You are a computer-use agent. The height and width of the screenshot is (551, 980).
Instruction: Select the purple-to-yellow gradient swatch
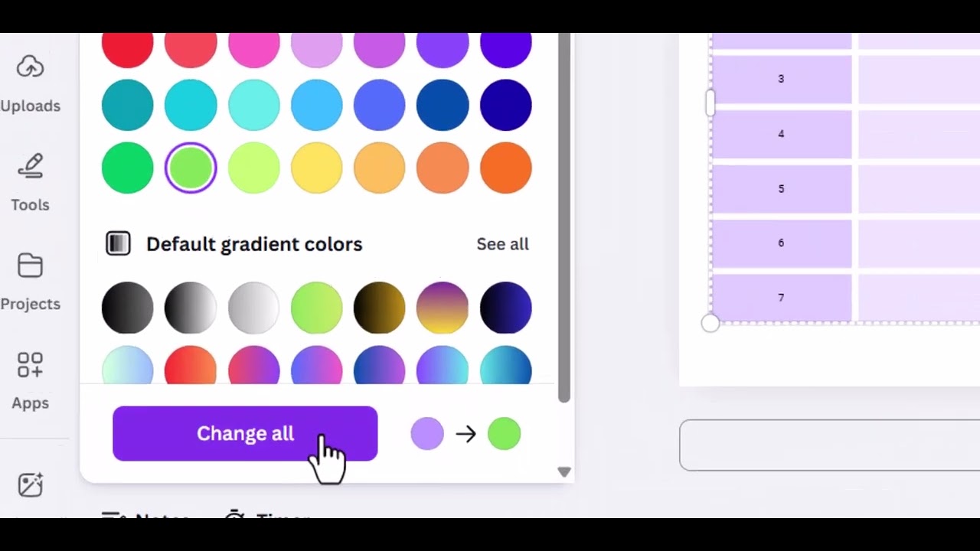coord(443,308)
